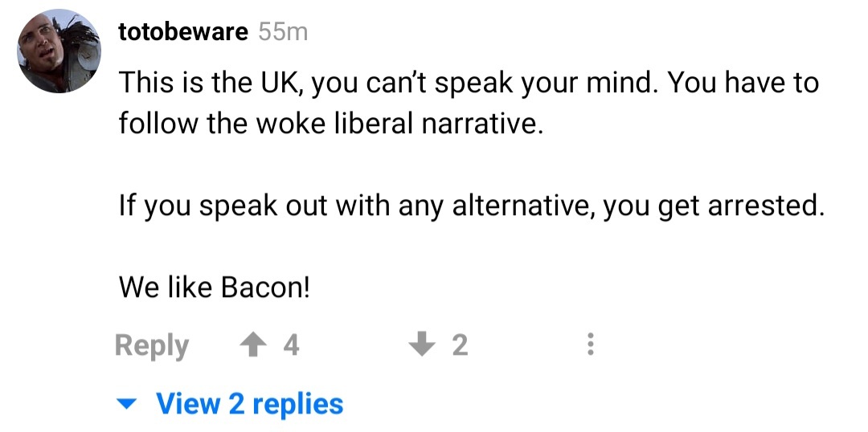Image resolution: width=868 pixels, height=432 pixels.
Task: Click the downvote count of 2
Action: click(459, 345)
